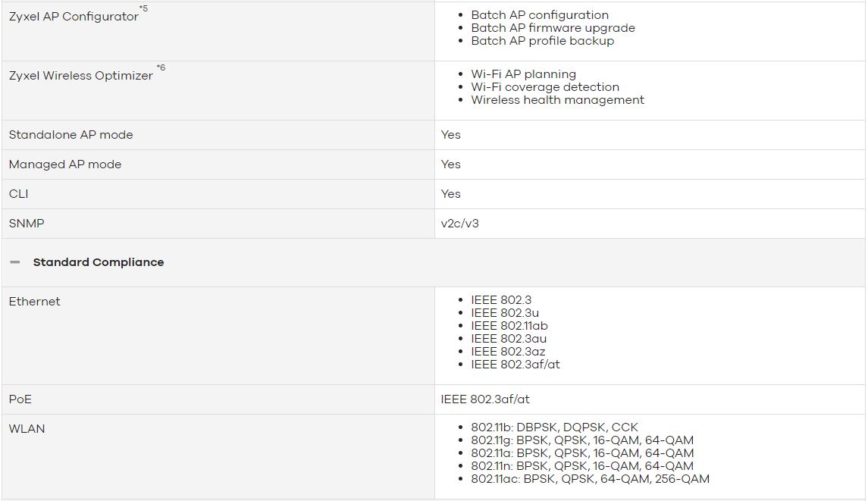Click the "IEEE 802.3u" bullet

(505, 313)
